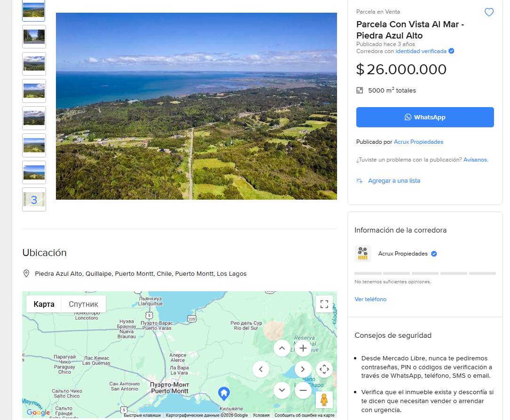Open the thumbnail showing 3 more photos
The image size is (510, 420).
point(34,200)
